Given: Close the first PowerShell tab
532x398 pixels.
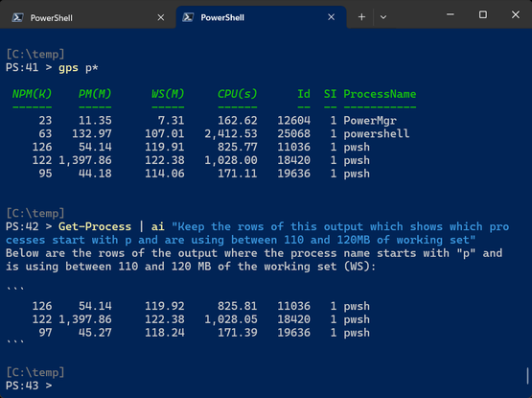Looking at the screenshot, I should [161, 17].
